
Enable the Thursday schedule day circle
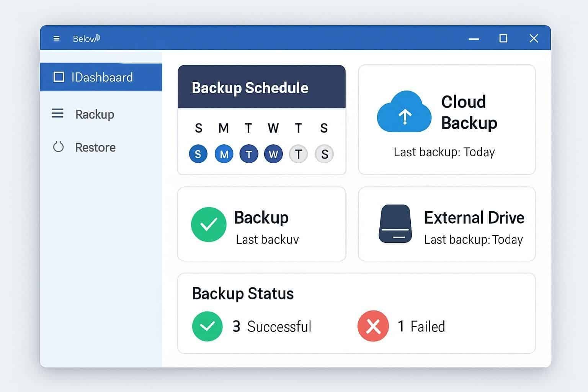pos(298,154)
